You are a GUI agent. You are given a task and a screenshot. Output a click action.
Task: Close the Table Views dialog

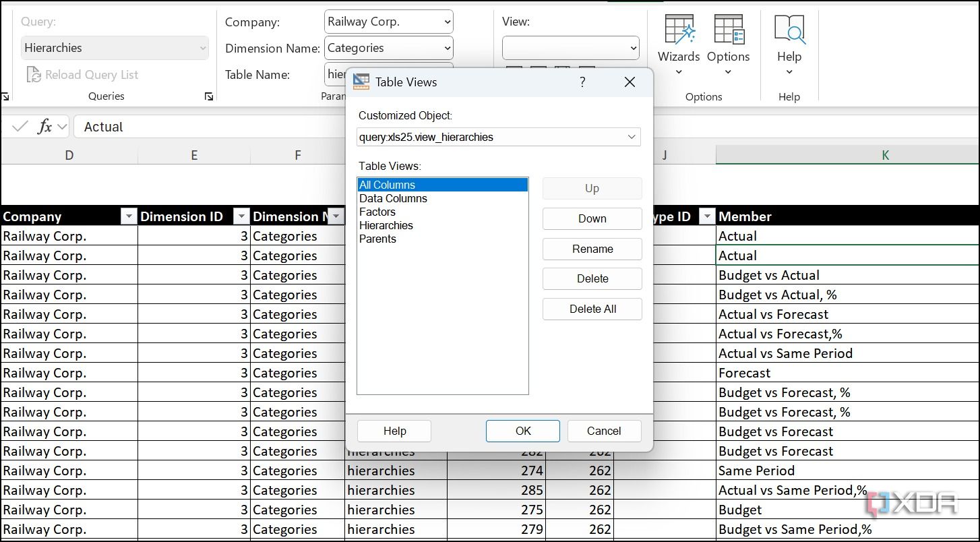[x=630, y=82]
